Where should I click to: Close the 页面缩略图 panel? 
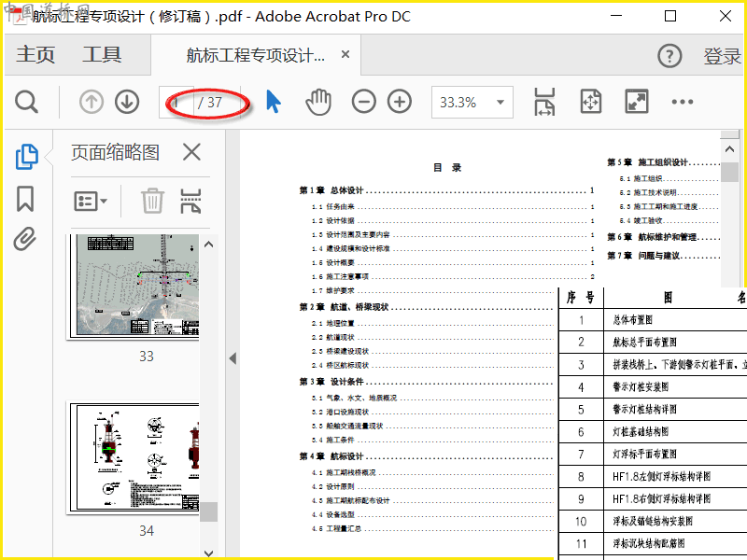191,152
